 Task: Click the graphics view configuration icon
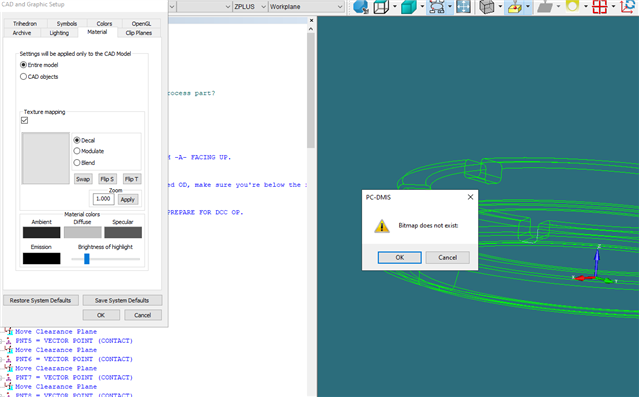[437, 7]
